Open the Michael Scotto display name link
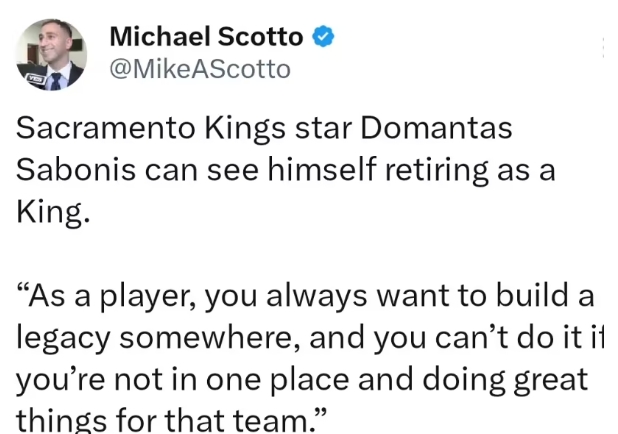Viewport: 618px width, 434px height. pyautogui.click(x=206, y=37)
